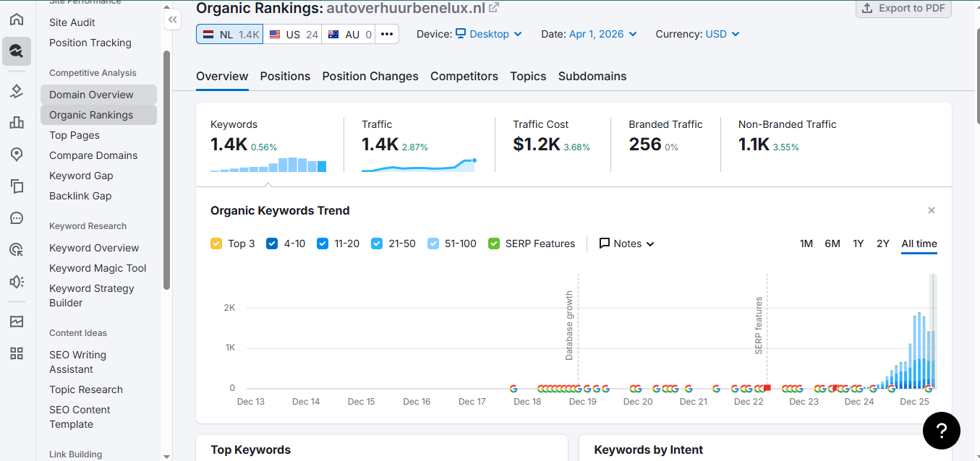Click the red flag note marker near Dec 22
This screenshot has height=461, width=980.
pos(767,388)
